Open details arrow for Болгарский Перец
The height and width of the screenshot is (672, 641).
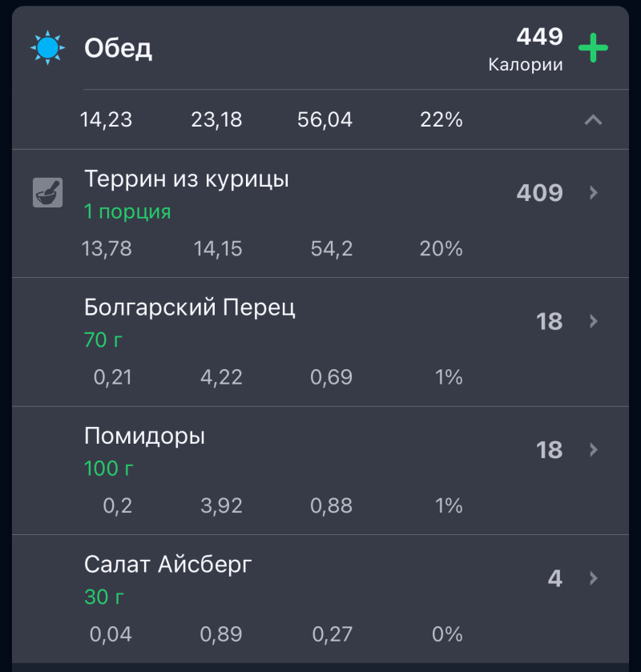(x=594, y=321)
